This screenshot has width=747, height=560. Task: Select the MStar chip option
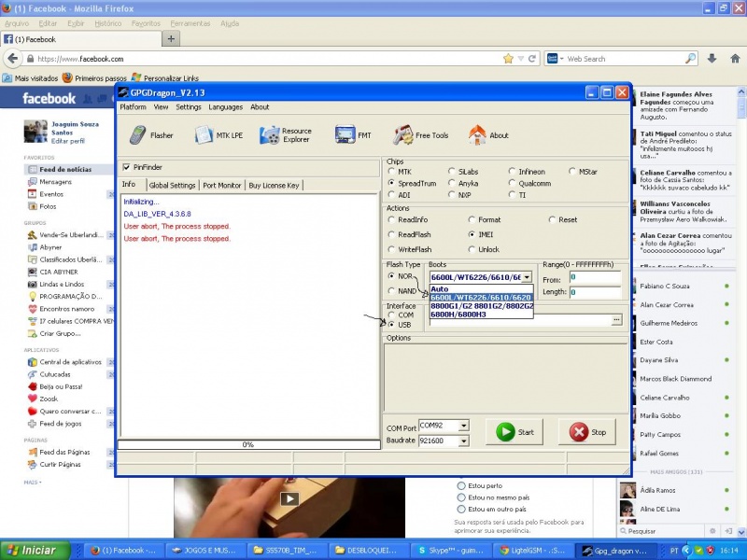pos(572,172)
